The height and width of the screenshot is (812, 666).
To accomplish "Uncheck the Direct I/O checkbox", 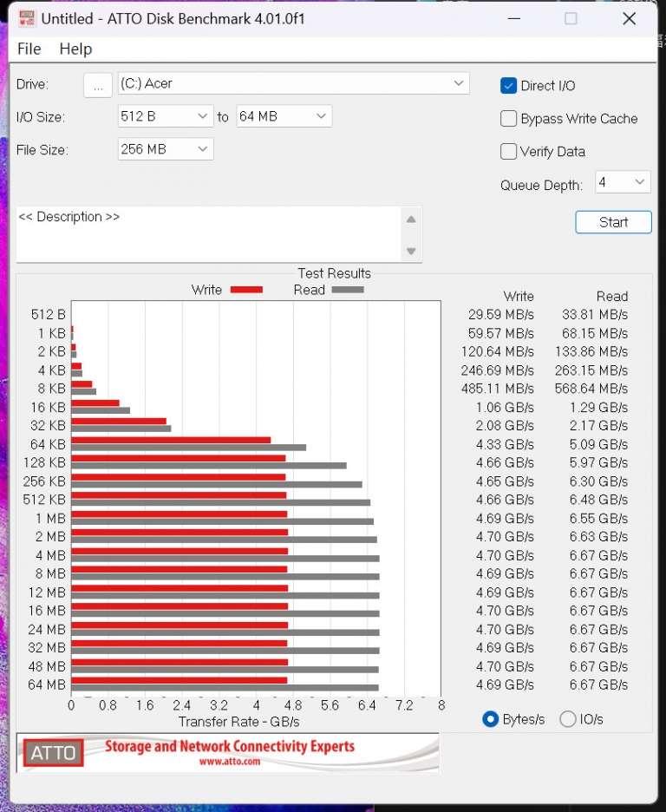I will [x=508, y=86].
